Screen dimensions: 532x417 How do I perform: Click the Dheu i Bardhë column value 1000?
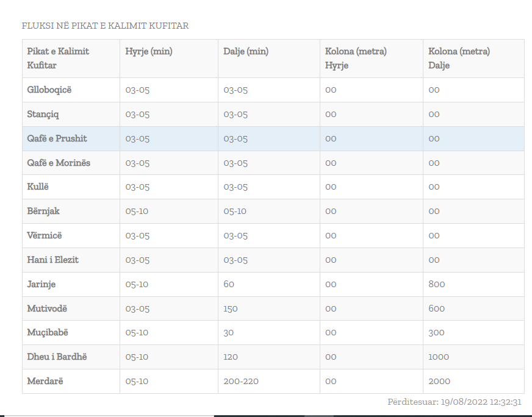(x=439, y=357)
